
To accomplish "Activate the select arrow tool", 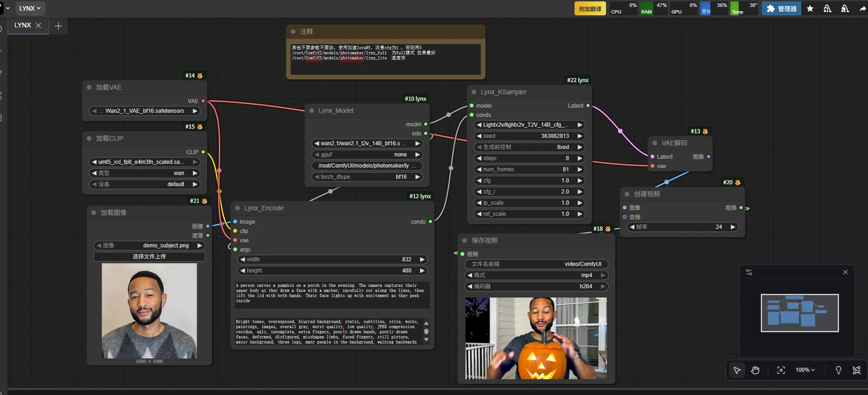I will (x=737, y=370).
